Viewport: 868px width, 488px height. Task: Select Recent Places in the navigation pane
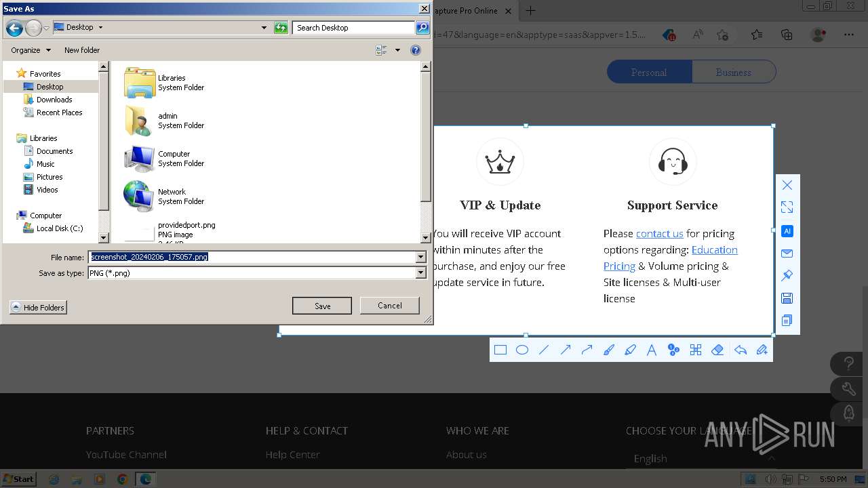pos(60,113)
